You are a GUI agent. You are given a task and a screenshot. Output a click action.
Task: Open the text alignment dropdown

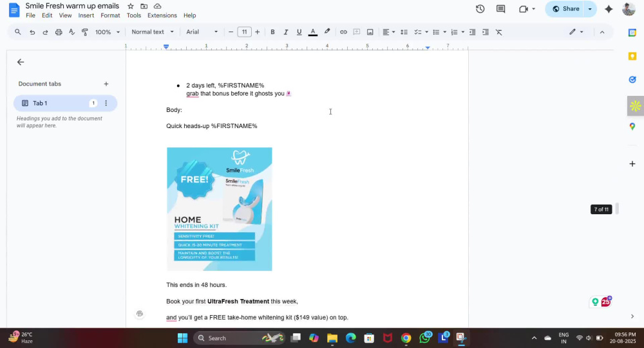[x=388, y=32]
